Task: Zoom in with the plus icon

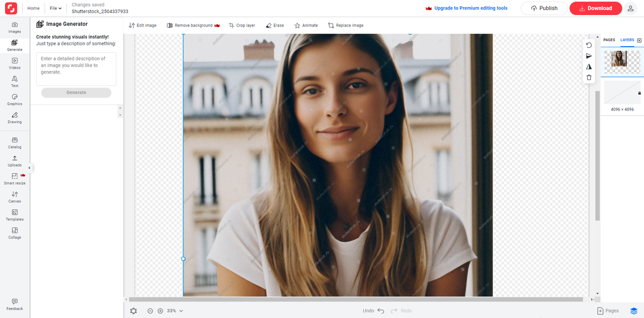Action: (160, 311)
